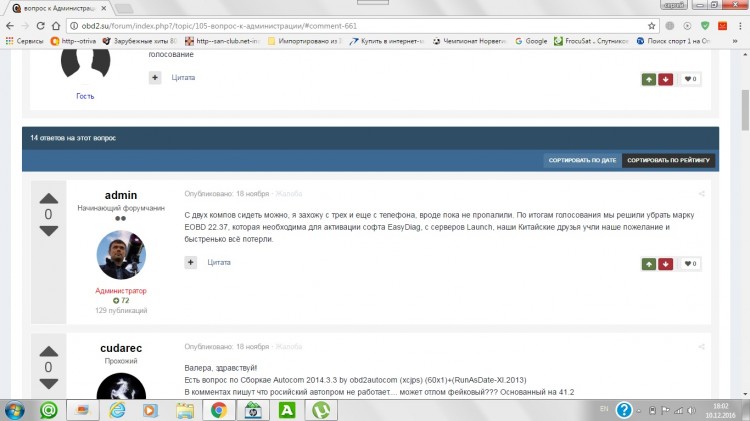Close the "вопрос к Администрации" tab
Image resolution: width=750 pixels, height=421 pixels.
point(104,9)
